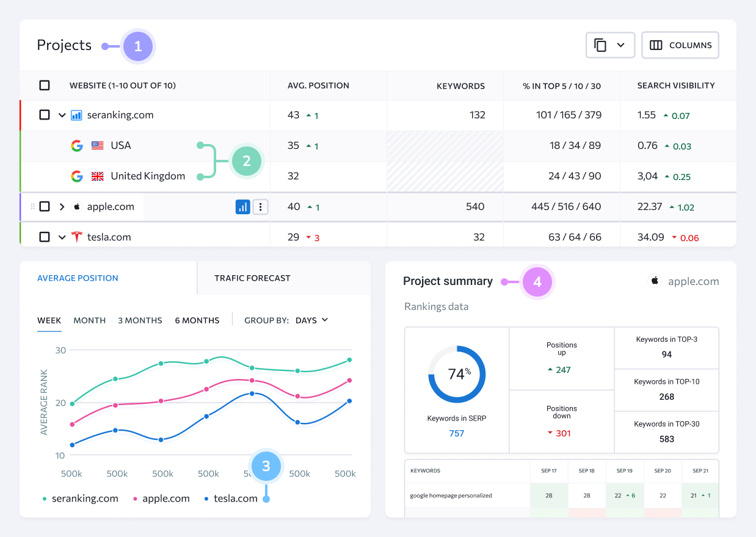The width and height of the screenshot is (756, 537).
Task: Open the Columns button
Action: pos(680,45)
